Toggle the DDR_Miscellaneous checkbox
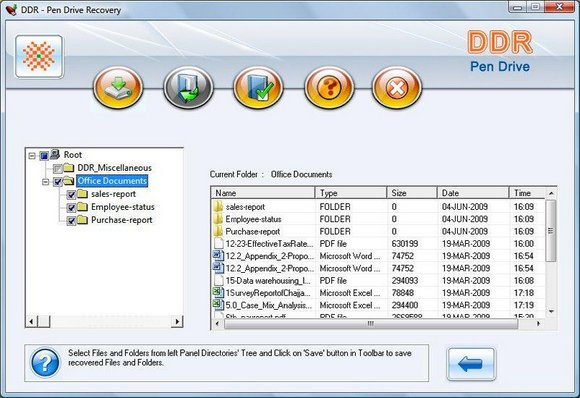The height and width of the screenshot is (398, 580). 58,169
